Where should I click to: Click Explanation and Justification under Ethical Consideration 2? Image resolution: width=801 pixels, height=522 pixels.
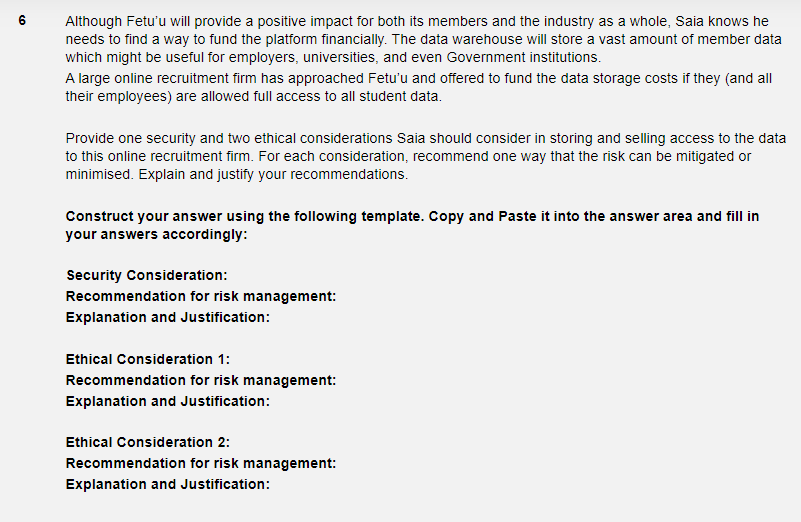167,484
